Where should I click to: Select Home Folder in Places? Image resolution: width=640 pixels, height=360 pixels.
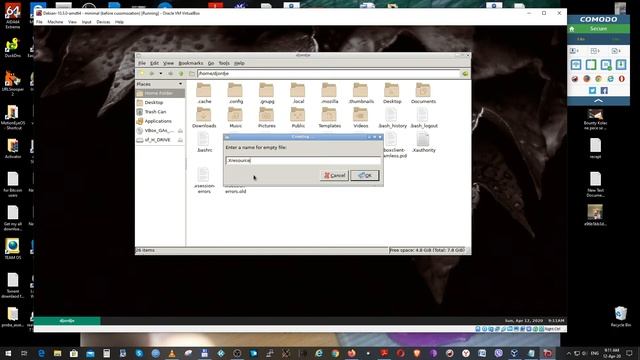tap(160, 93)
